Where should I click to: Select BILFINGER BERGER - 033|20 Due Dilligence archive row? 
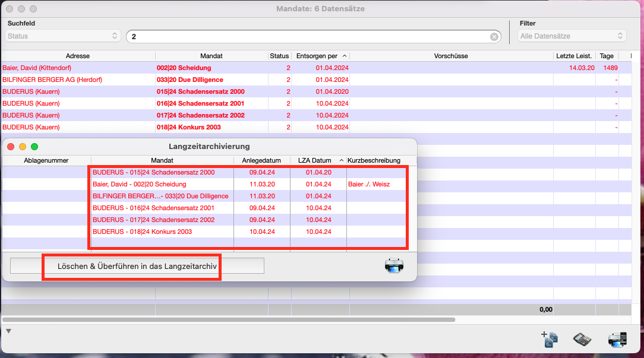[x=210, y=197]
